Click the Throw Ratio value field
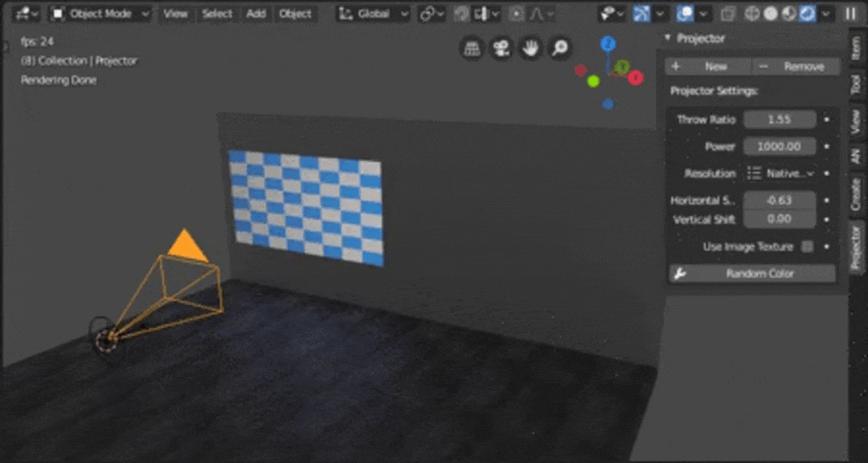 tap(780, 119)
